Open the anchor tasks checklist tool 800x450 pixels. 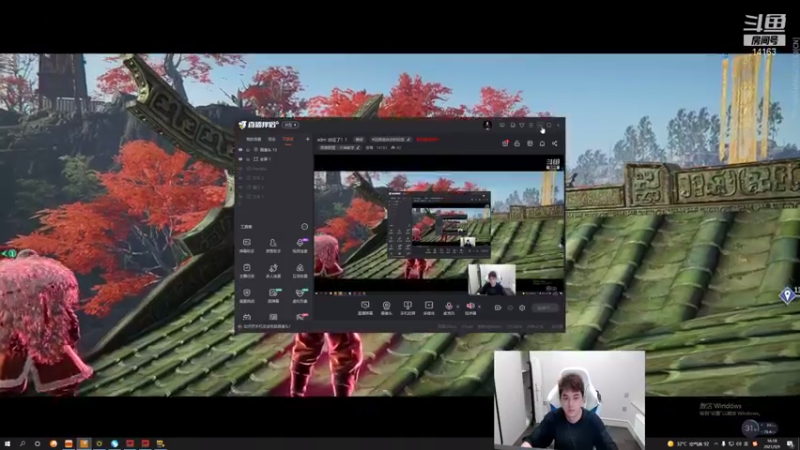tap(247, 270)
